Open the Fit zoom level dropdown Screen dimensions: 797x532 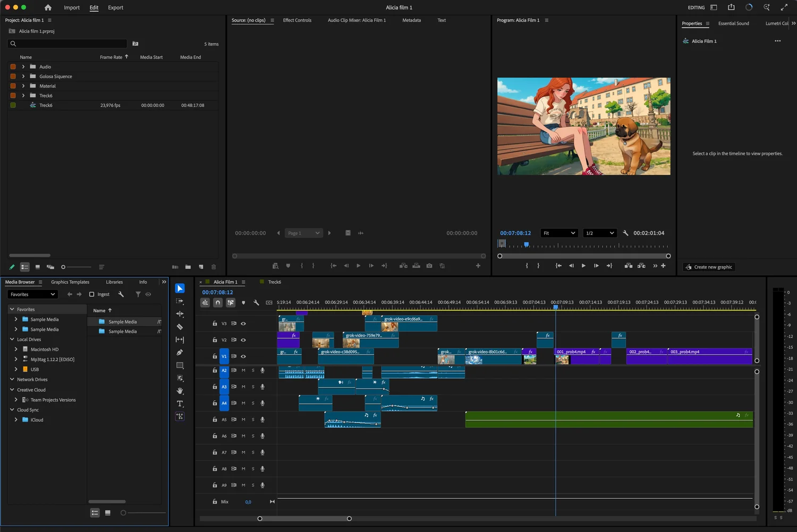click(559, 233)
